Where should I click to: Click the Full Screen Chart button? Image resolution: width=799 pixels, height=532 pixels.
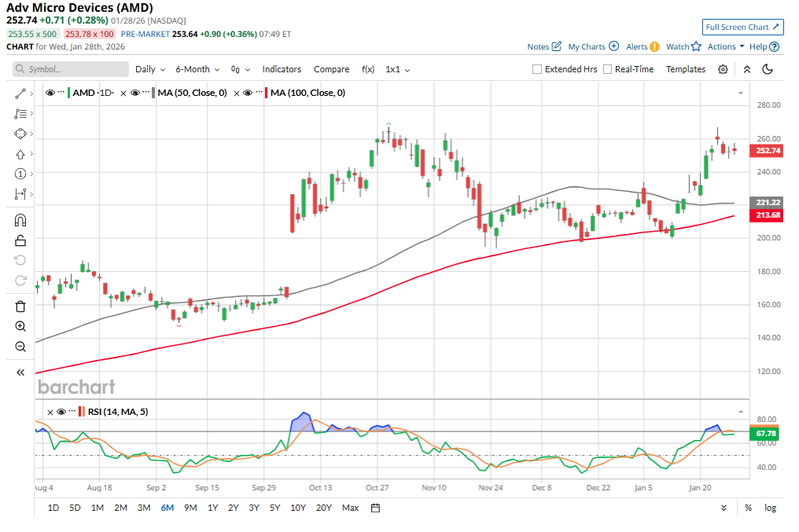click(x=743, y=27)
